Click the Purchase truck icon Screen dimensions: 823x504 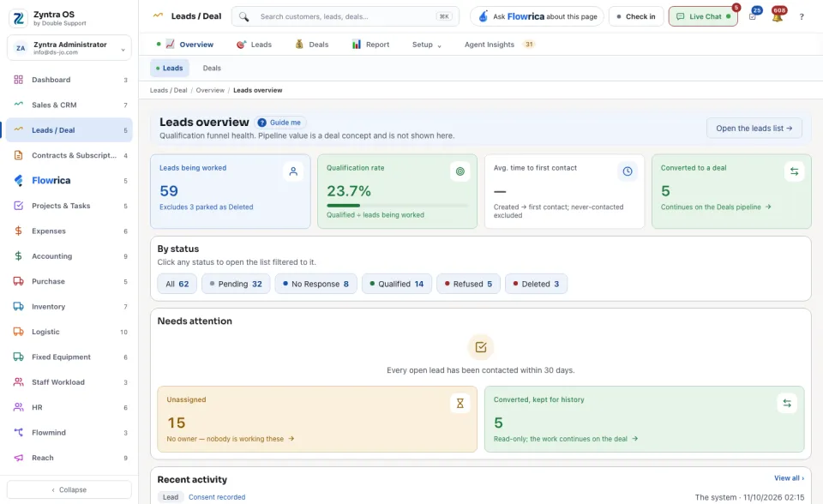click(x=18, y=281)
